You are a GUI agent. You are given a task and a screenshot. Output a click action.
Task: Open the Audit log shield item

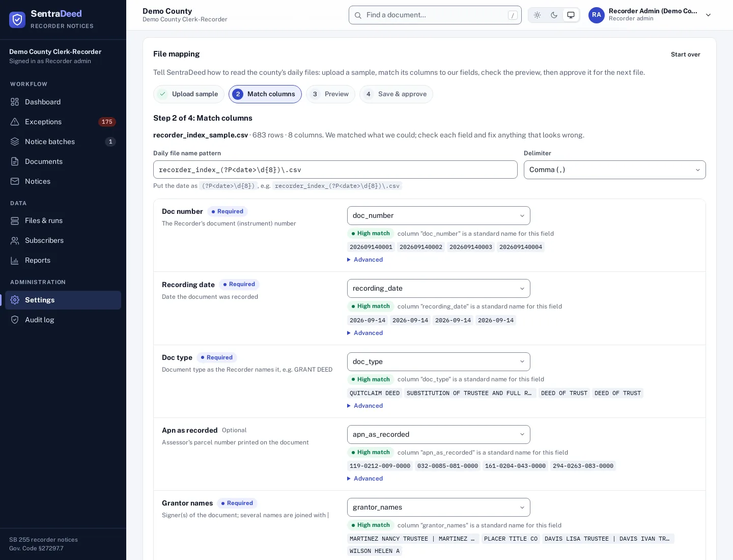pyautogui.click(x=63, y=320)
